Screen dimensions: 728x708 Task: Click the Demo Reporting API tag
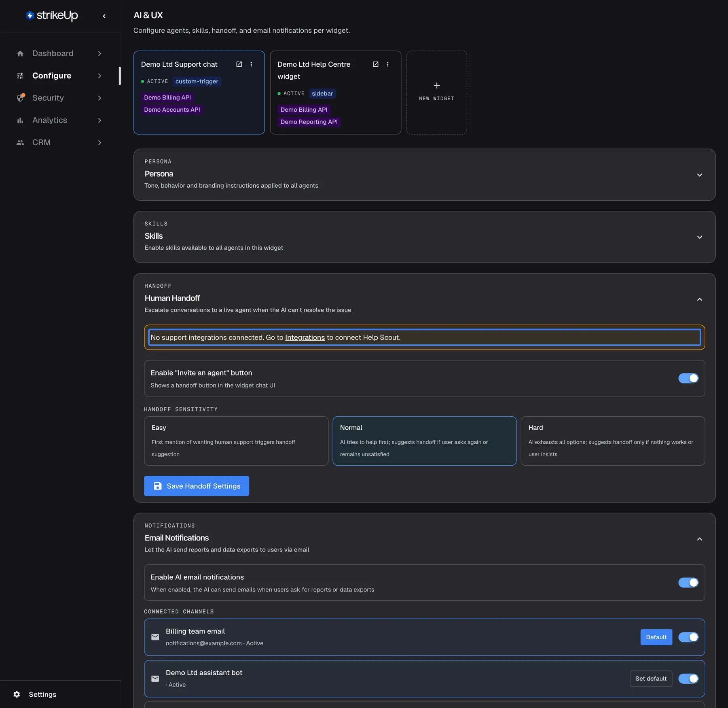[x=309, y=122]
